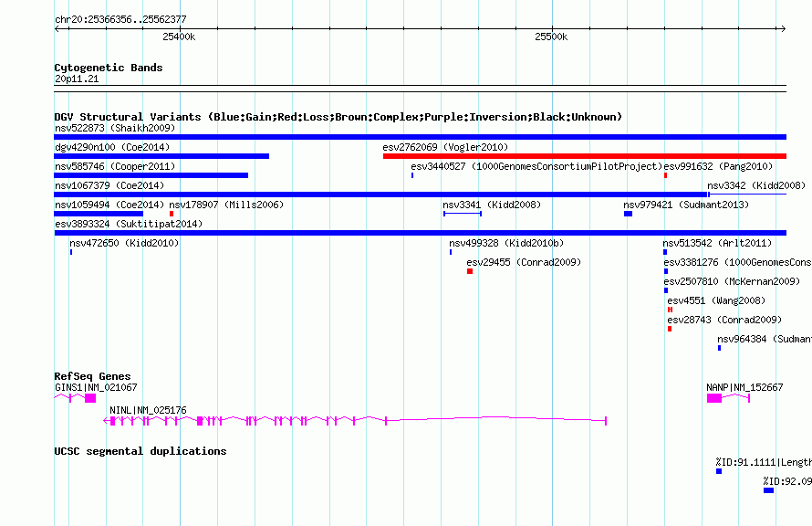Image resolution: width=812 pixels, height=526 pixels.
Task: Open the nsv472650 (Kidd2010) label
Action: [124, 243]
